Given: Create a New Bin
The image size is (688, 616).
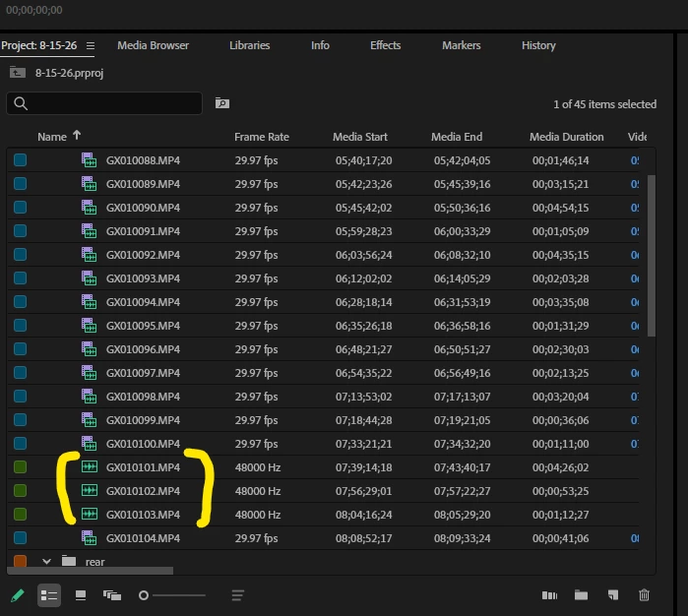Looking at the screenshot, I should 581,595.
